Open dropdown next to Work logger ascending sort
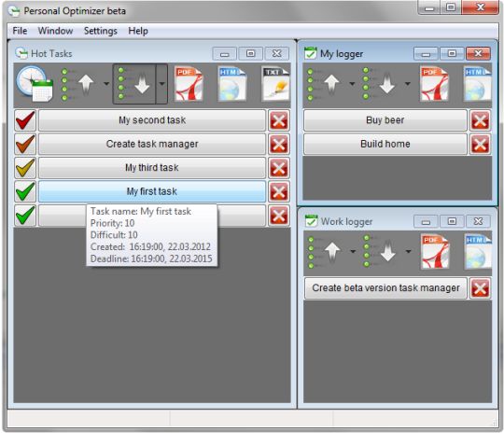504x433 pixels. 353,252
